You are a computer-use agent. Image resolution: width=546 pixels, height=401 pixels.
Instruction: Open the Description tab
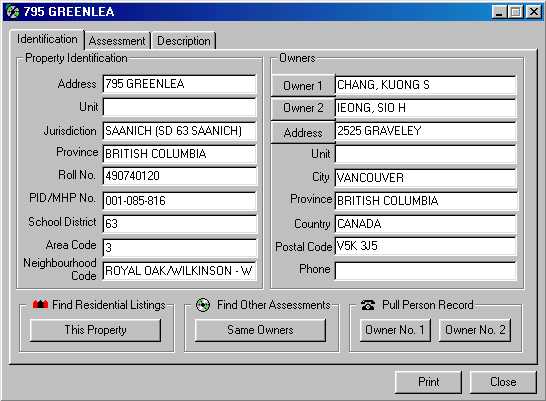184,41
